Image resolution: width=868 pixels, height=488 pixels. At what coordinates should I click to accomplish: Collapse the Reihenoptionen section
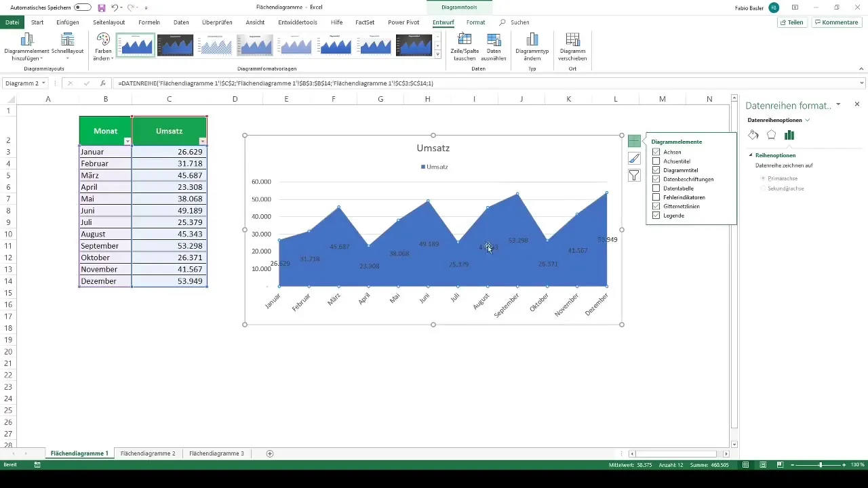[751, 155]
